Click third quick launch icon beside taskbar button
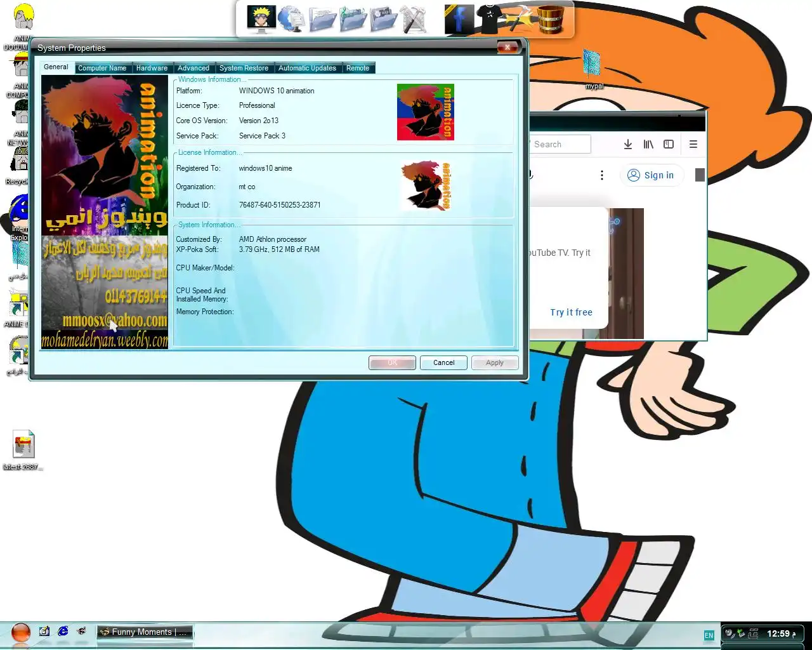The height and width of the screenshot is (650, 812). pos(81,632)
